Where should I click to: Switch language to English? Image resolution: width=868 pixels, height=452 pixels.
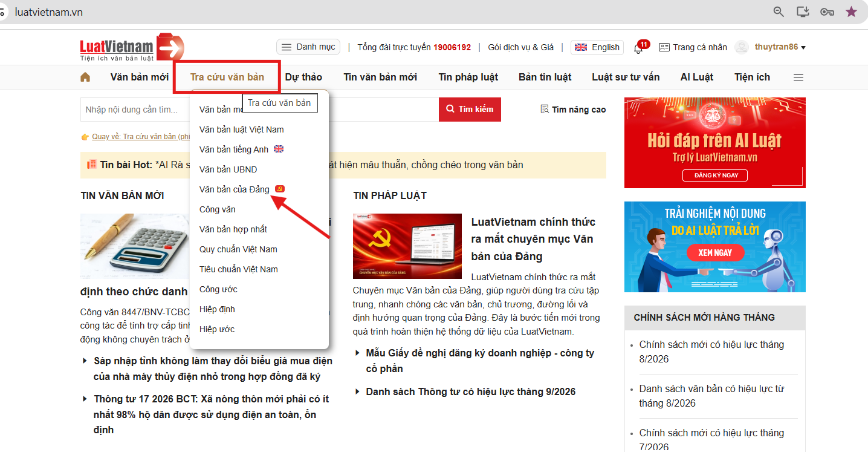597,47
